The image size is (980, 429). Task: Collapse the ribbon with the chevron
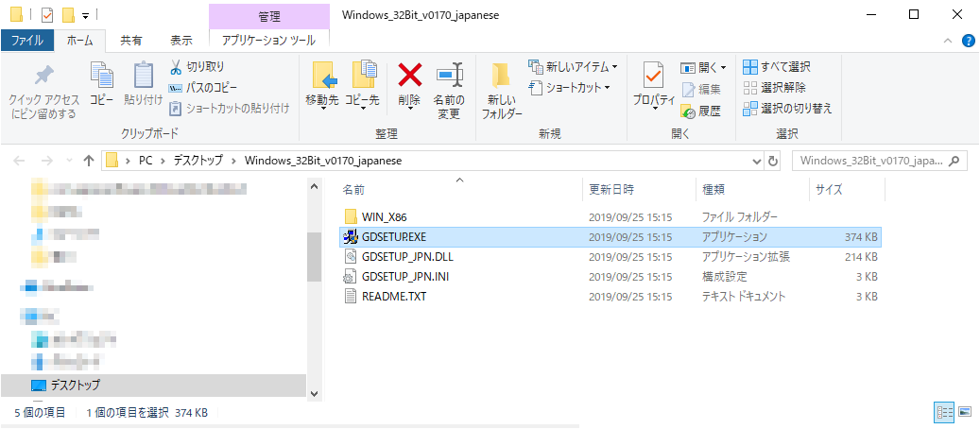point(948,41)
